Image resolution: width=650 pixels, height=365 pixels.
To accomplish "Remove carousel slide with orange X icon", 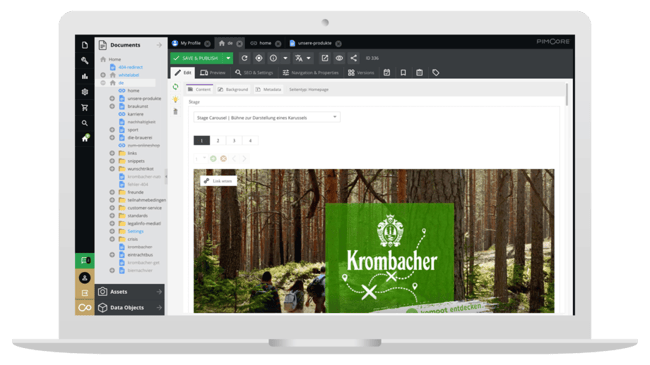I will pyautogui.click(x=223, y=158).
